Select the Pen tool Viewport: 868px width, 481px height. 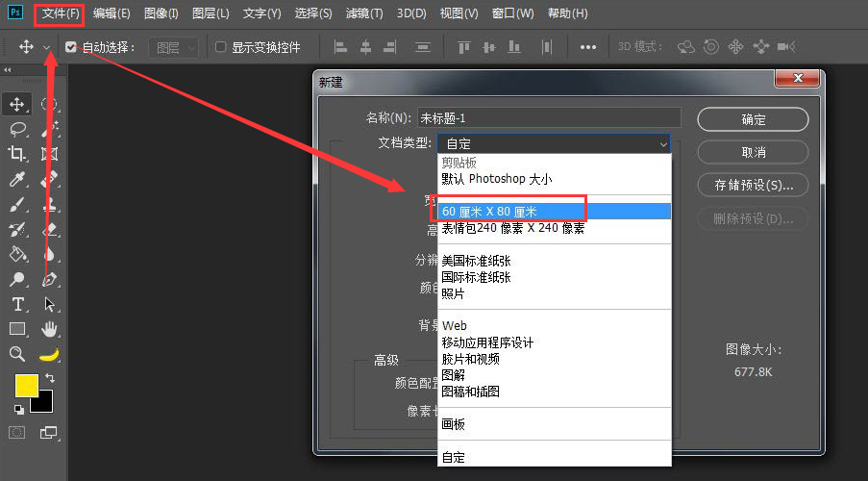coord(49,279)
